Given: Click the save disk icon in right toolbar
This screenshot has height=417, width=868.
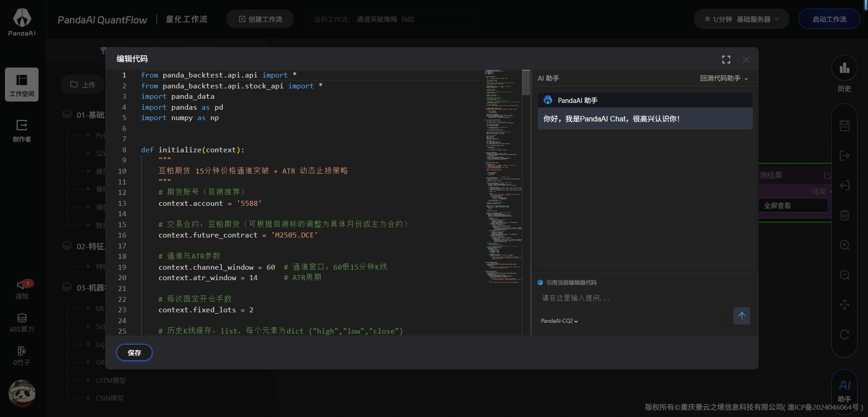Looking at the screenshot, I should tap(844, 126).
